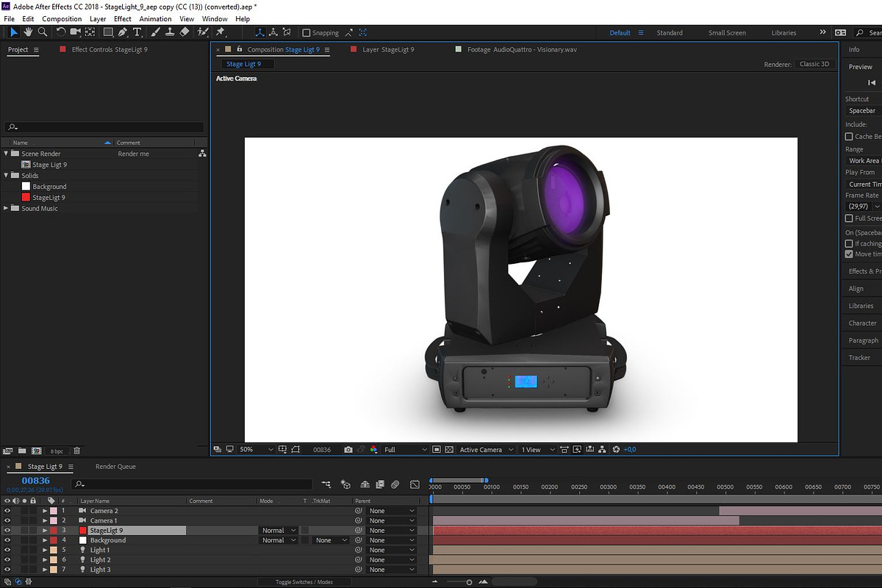Expand the Sound Music folder
Viewport: 882px width, 588px height.
point(7,209)
